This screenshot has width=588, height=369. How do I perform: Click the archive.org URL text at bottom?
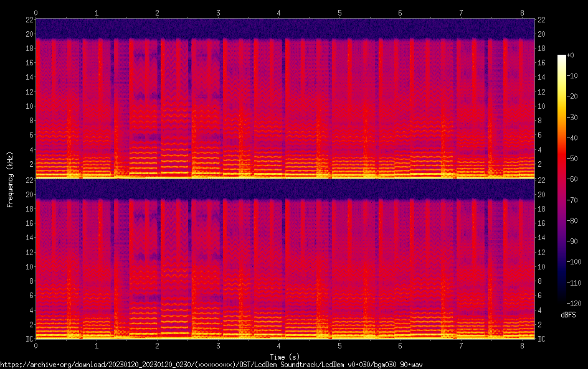coord(212,364)
